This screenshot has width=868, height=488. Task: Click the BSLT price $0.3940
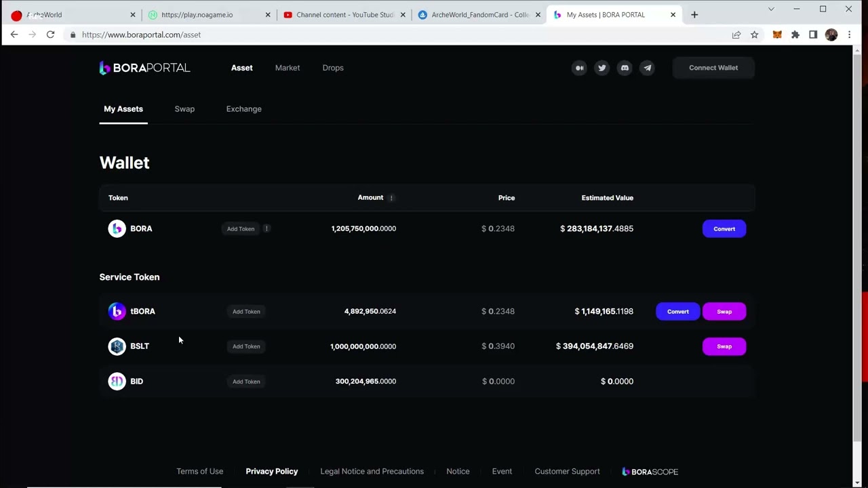(498, 346)
